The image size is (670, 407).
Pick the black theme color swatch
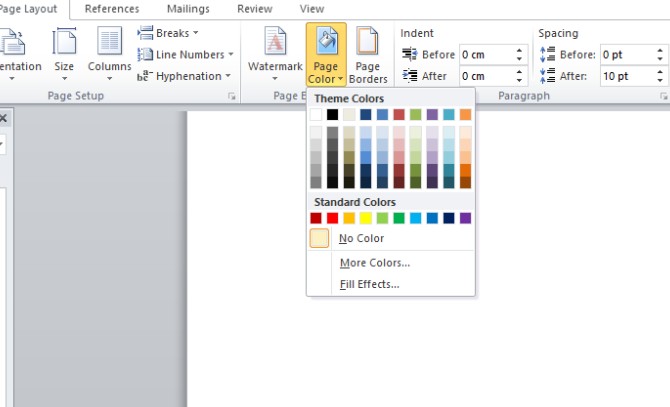tap(332, 114)
